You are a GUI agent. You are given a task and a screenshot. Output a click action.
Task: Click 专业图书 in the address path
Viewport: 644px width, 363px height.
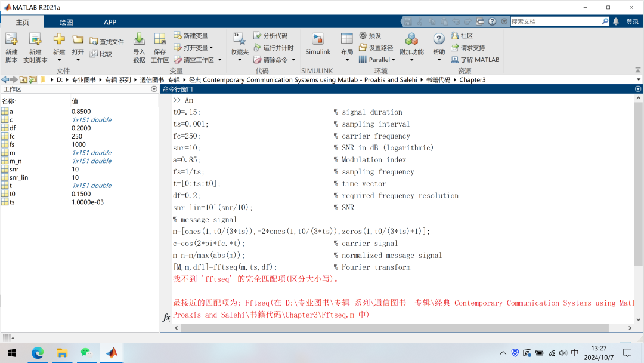[x=83, y=80]
